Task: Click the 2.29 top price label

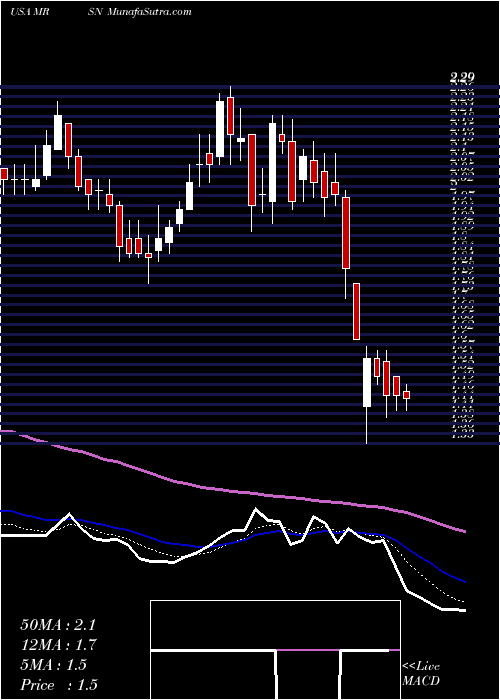Action: [x=462, y=78]
